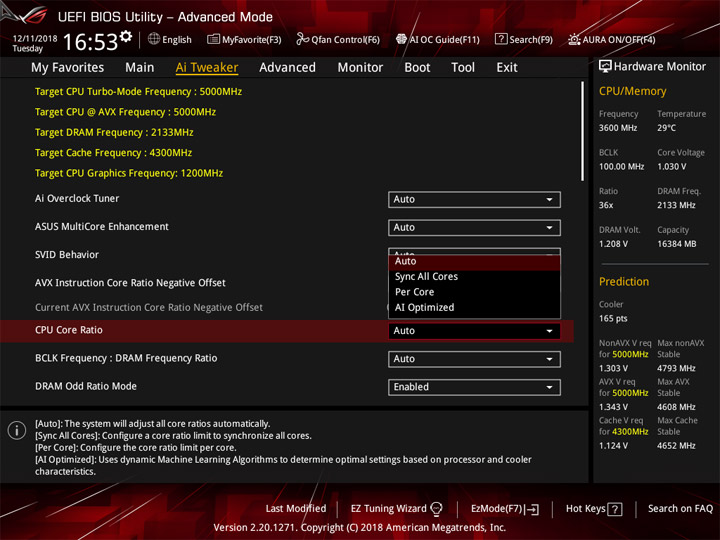Open the My Favorites tab
The height and width of the screenshot is (540, 720).
[x=68, y=68]
